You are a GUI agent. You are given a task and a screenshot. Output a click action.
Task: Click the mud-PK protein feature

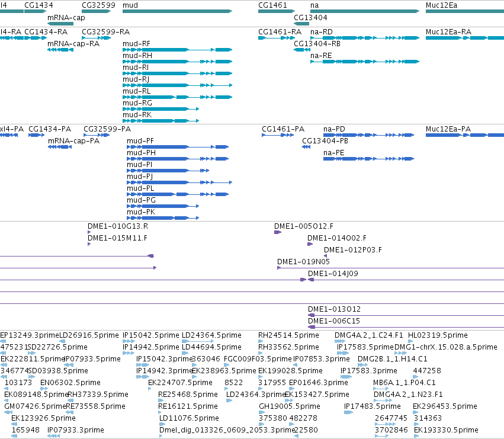tap(163, 218)
